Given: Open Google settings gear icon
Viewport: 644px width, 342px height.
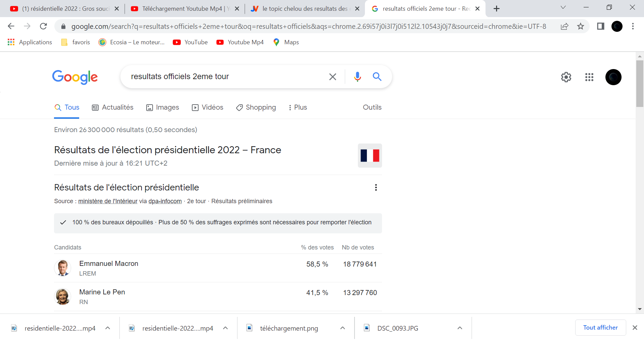Looking at the screenshot, I should (566, 77).
